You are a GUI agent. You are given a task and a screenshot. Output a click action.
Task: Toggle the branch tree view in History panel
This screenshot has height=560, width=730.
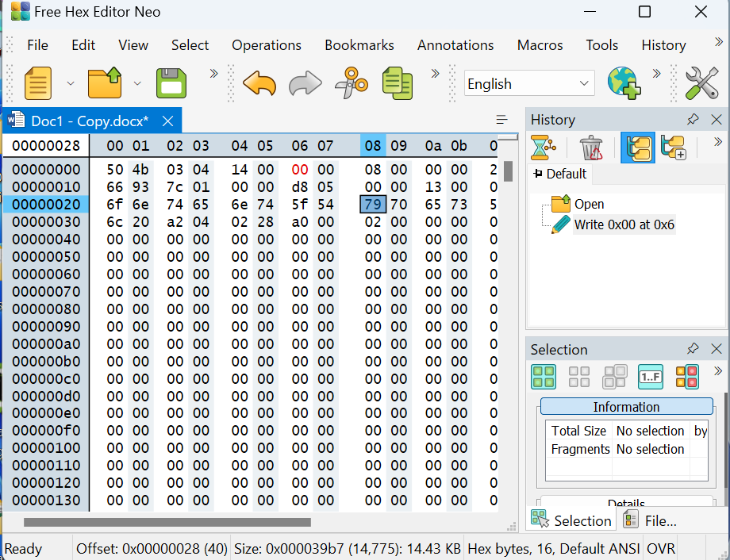pos(639,148)
